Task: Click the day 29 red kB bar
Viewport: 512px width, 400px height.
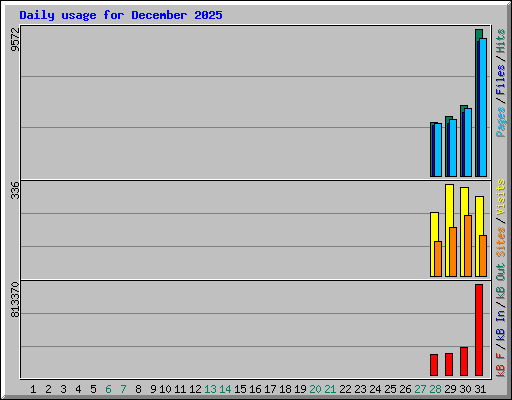Action: 449,364
